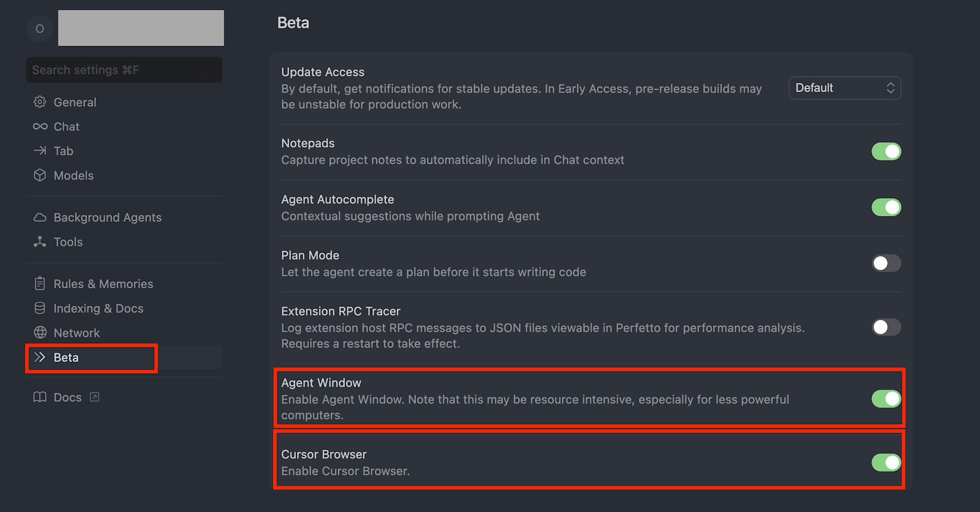Click the account avatar circle
This screenshot has width=980, height=512.
[x=40, y=28]
